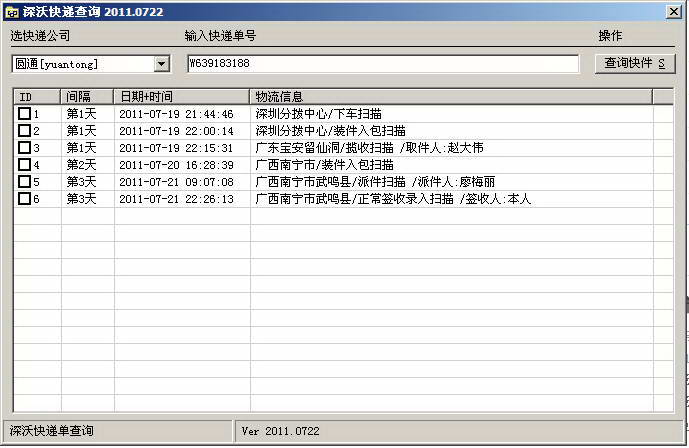Click the Ver 2011.0722 status bar text
The height and width of the screenshot is (448, 689).
click(x=281, y=431)
